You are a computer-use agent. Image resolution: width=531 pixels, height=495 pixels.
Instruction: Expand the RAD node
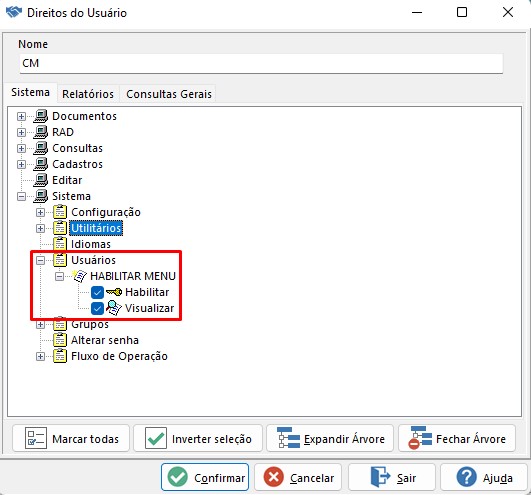[21, 132]
